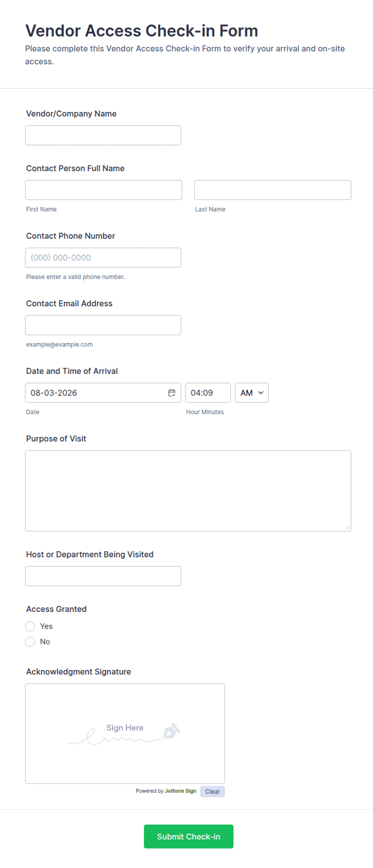Click the Contact Email Address field

point(103,325)
